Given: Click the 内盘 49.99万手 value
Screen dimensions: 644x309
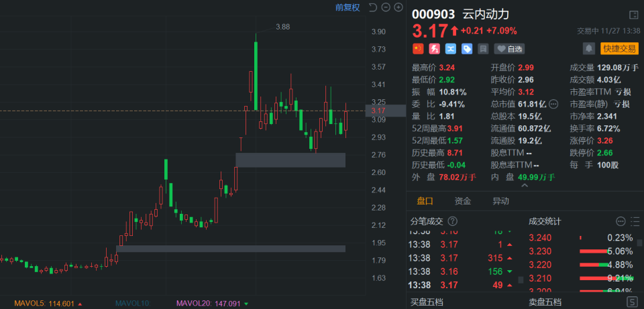Looking at the screenshot, I should [537, 177].
